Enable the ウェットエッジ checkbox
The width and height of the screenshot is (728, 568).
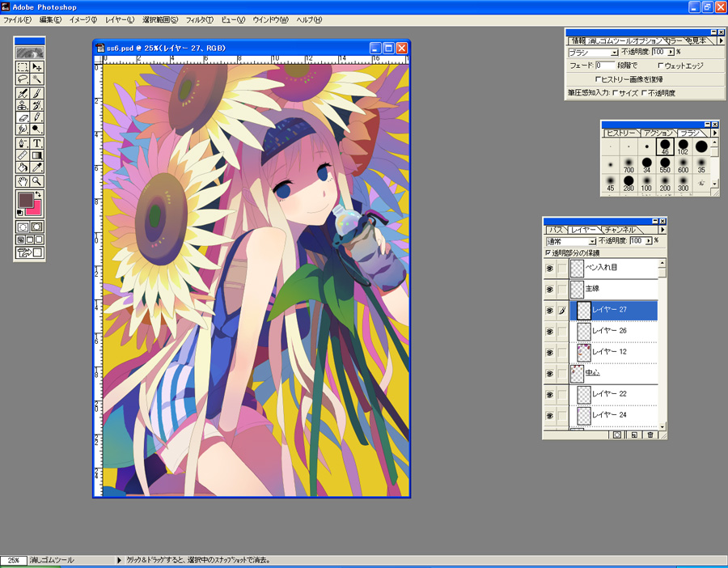[x=660, y=66]
